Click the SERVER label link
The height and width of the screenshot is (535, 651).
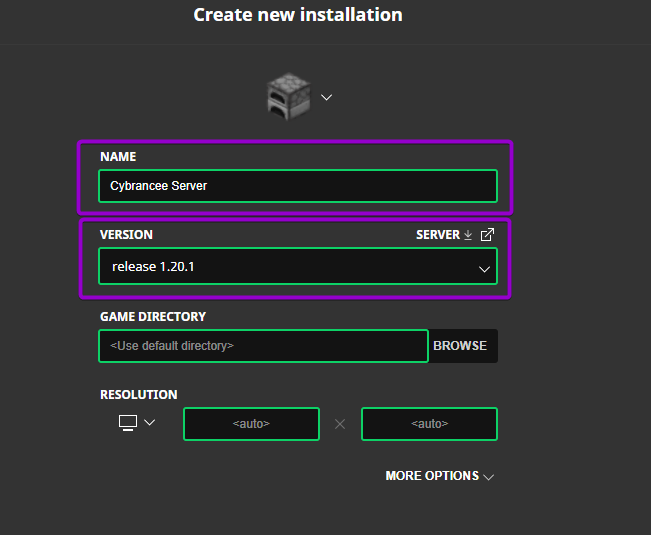pos(438,235)
